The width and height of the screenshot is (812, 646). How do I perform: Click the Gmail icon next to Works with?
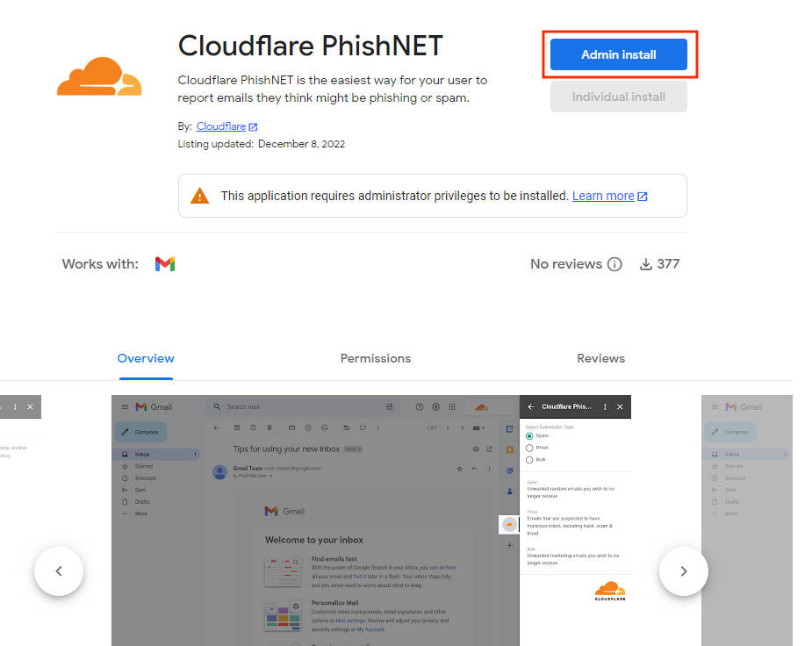[165, 263]
